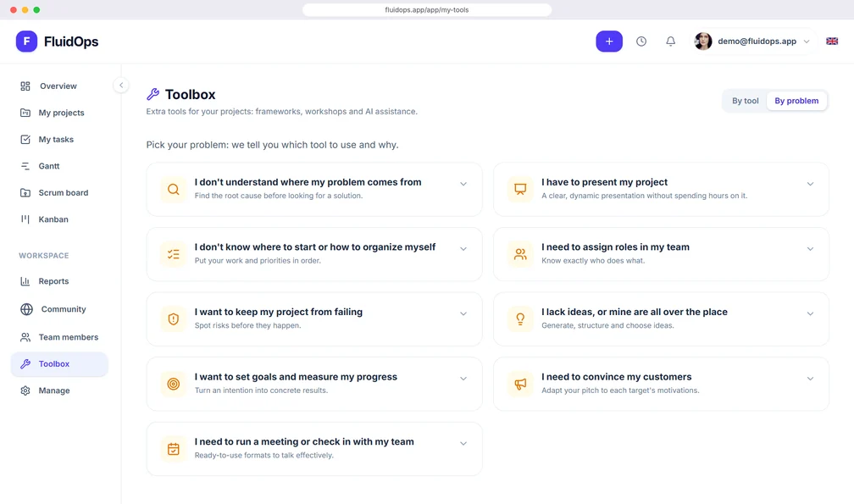Expand 'run a meeting or check in' chevron
Viewport: 854px width, 504px height.
point(463,443)
